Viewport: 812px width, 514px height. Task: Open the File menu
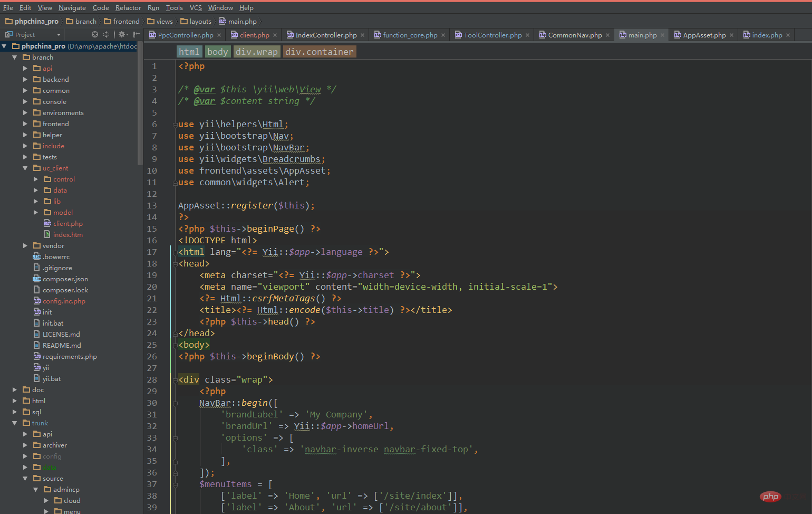(8, 7)
